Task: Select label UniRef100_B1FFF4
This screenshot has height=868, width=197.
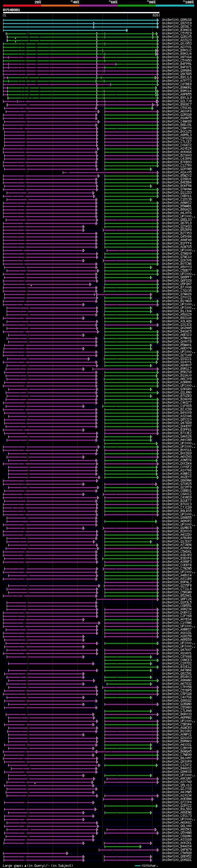Action: coord(177,243)
